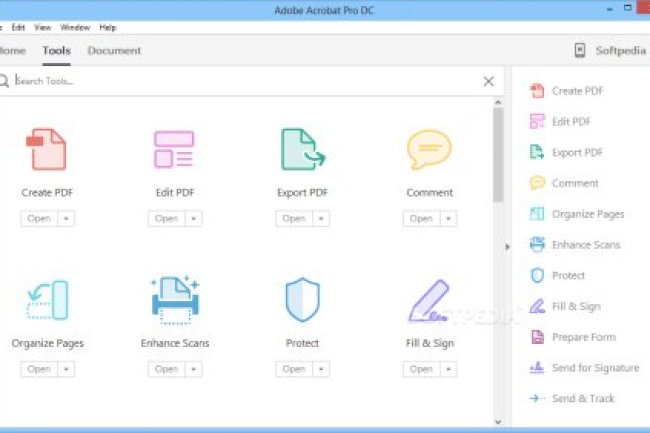Select Enhance Scans icon in right sidebar
The height and width of the screenshot is (433, 650).
pyautogui.click(x=537, y=244)
